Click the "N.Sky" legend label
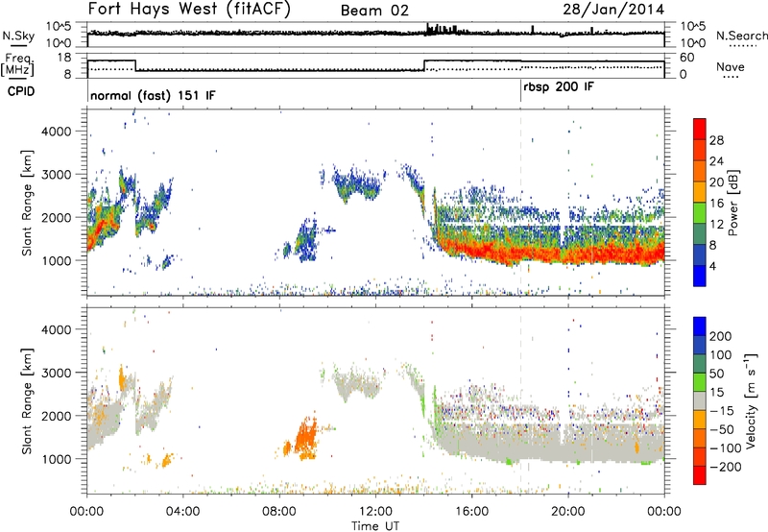Screen dimensions: 768x532 [x=18, y=36]
